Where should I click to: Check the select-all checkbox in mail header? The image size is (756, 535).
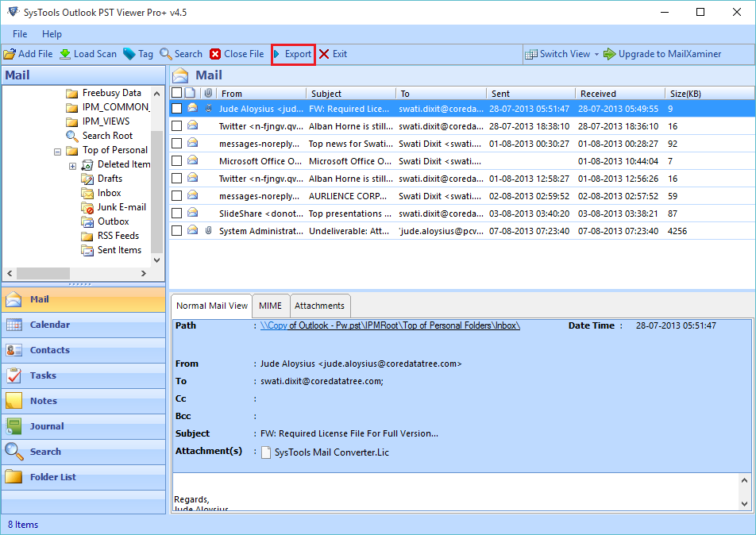pos(176,93)
